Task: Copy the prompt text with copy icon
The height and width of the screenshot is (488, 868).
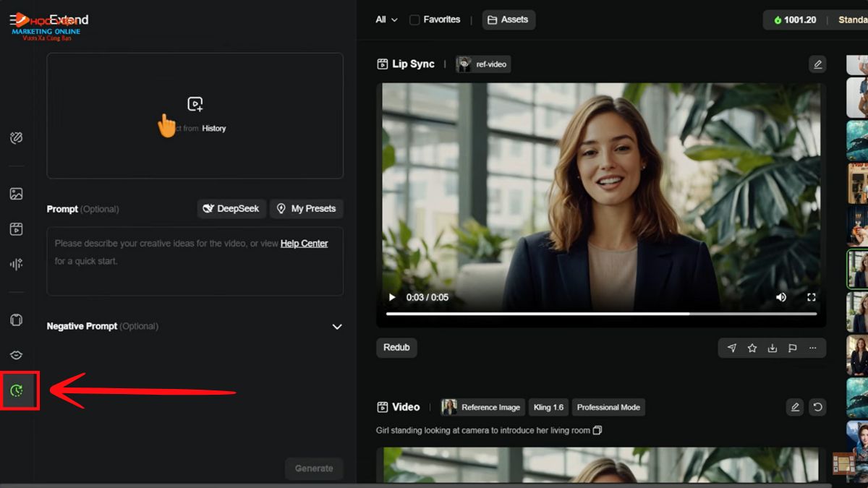Action: (x=597, y=430)
